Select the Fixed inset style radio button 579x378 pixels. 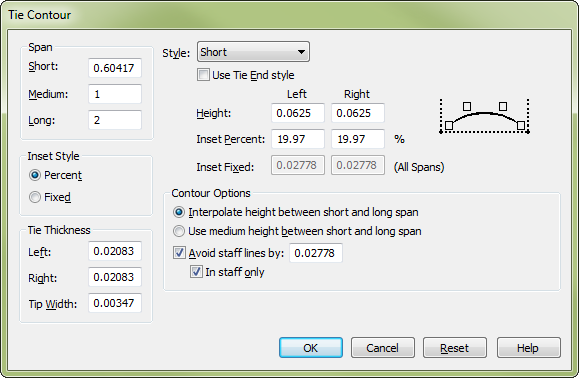tap(35, 197)
